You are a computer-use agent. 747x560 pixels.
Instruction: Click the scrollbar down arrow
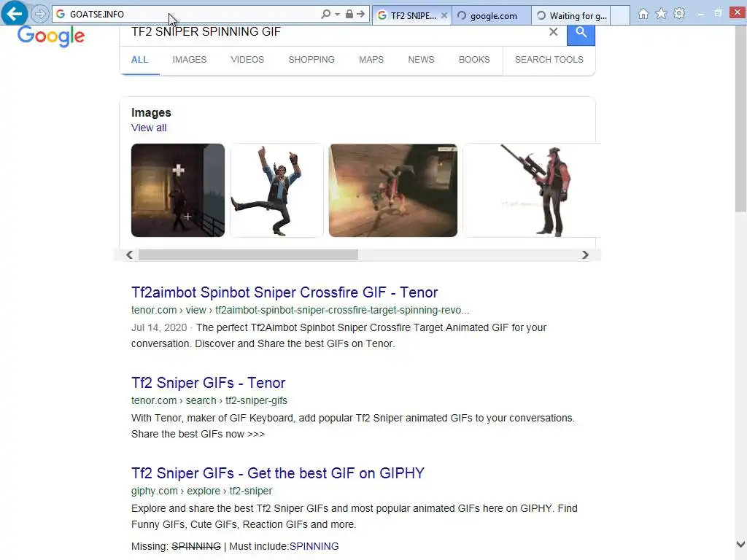(740, 544)
